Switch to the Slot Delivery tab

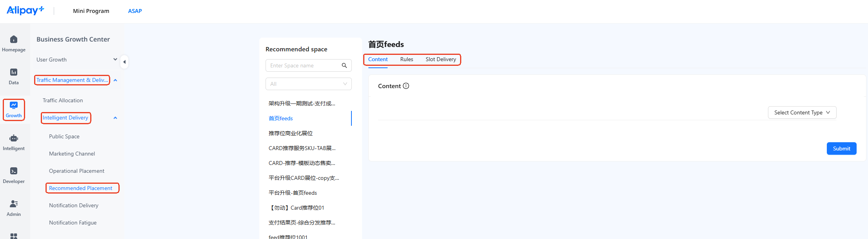coord(441,59)
